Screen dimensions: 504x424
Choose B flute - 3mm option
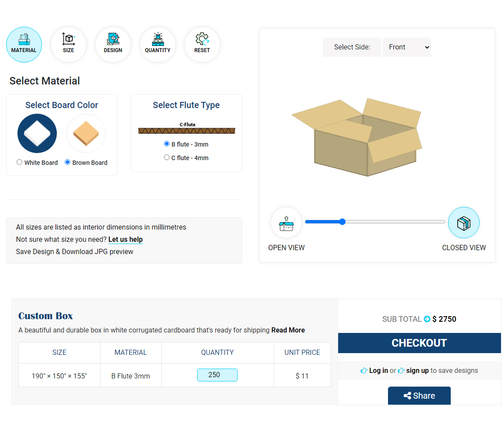click(167, 144)
